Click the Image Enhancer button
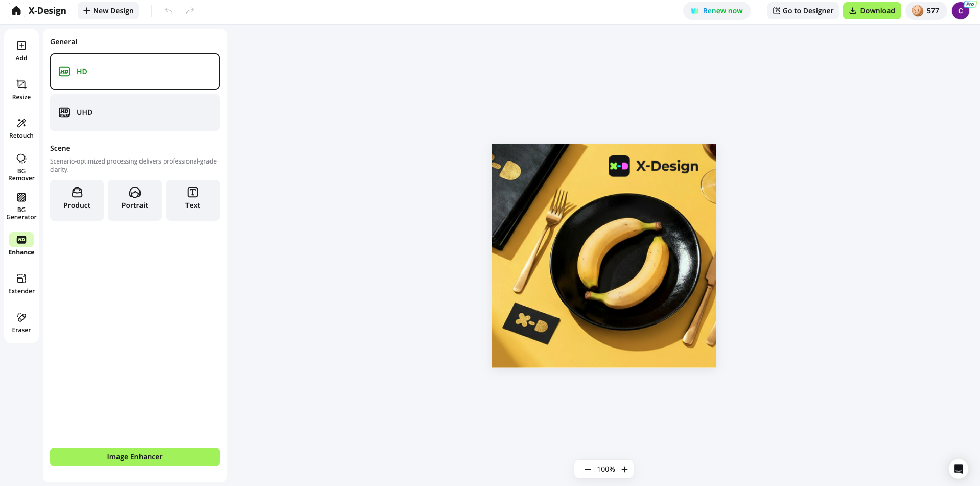980x486 pixels. pos(135,457)
